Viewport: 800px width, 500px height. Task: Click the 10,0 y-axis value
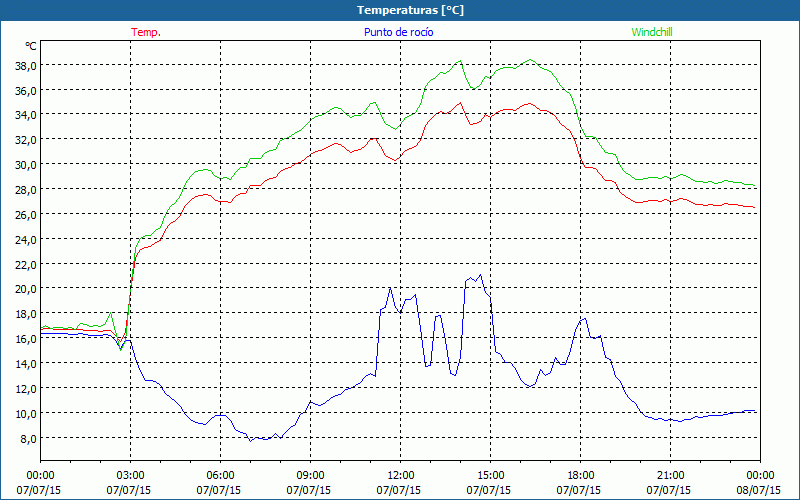(x=25, y=414)
